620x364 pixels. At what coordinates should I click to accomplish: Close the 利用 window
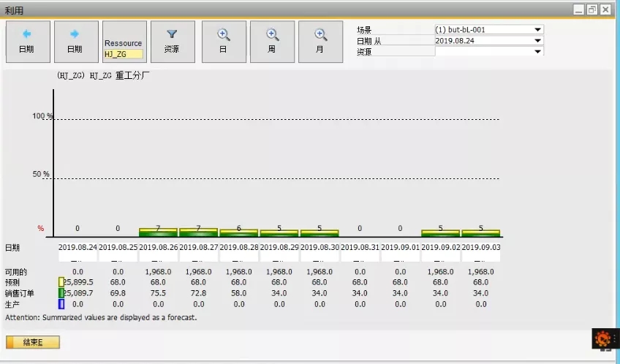605,10
